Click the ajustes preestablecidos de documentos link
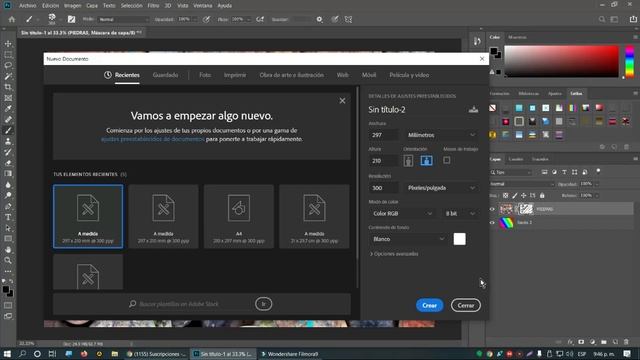The height and width of the screenshot is (360, 640). [152, 139]
